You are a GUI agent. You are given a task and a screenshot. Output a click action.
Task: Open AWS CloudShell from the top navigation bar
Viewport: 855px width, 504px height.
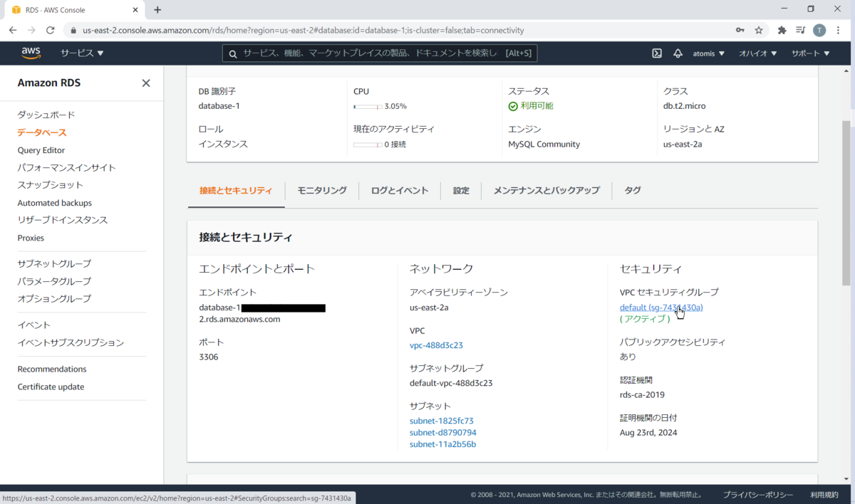tap(656, 53)
